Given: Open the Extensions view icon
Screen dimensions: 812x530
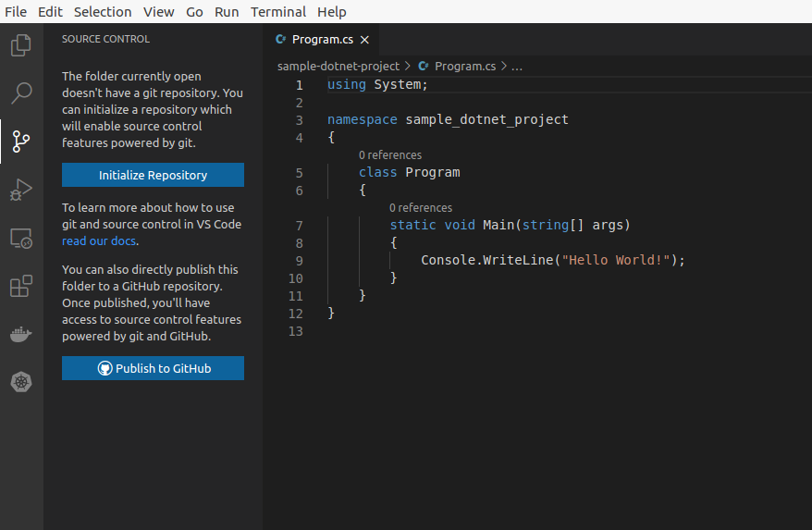Looking at the screenshot, I should 20,287.
